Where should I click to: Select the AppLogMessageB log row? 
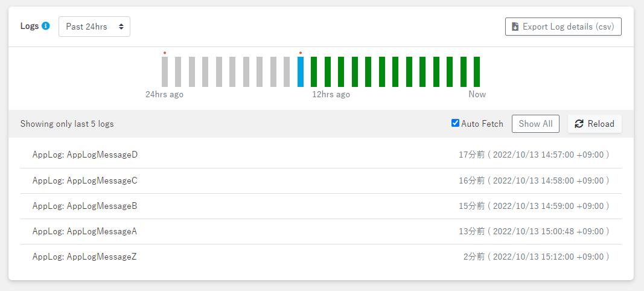click(85, 206)
